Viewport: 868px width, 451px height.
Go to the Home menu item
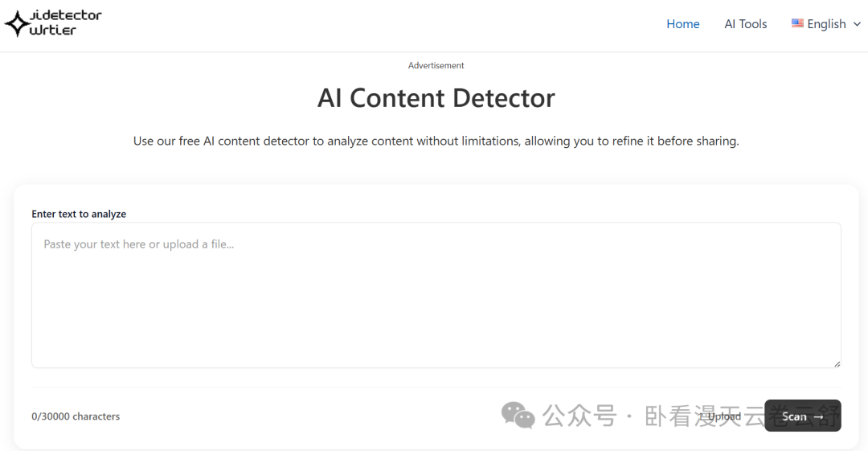click(683, 24)
